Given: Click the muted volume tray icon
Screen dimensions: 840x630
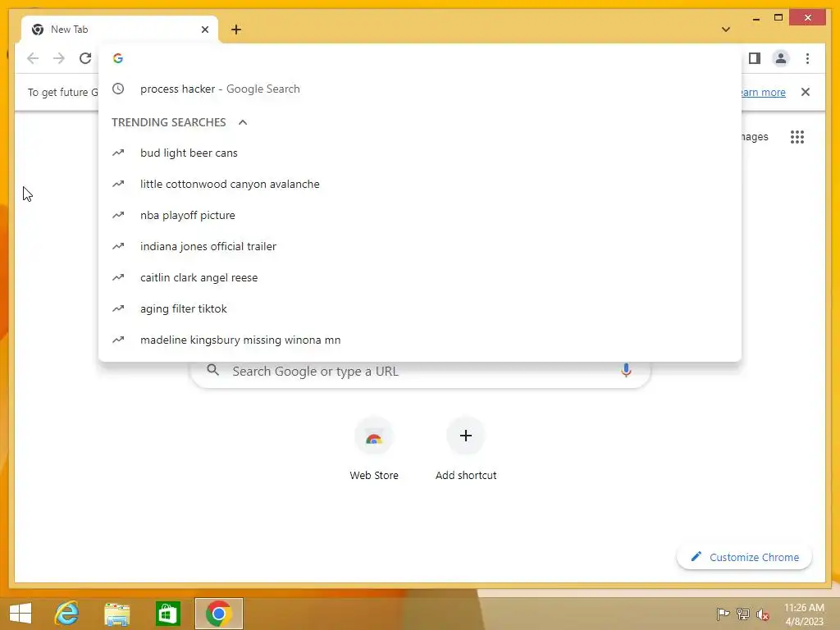Looking at the screenshot, I should click(763, 614).
